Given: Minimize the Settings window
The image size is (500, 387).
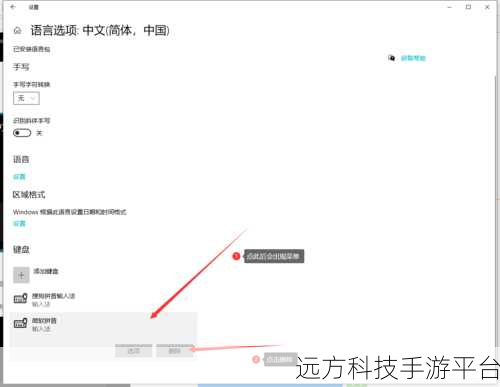Looking at the screenshot, I should (x=450, y=7).
